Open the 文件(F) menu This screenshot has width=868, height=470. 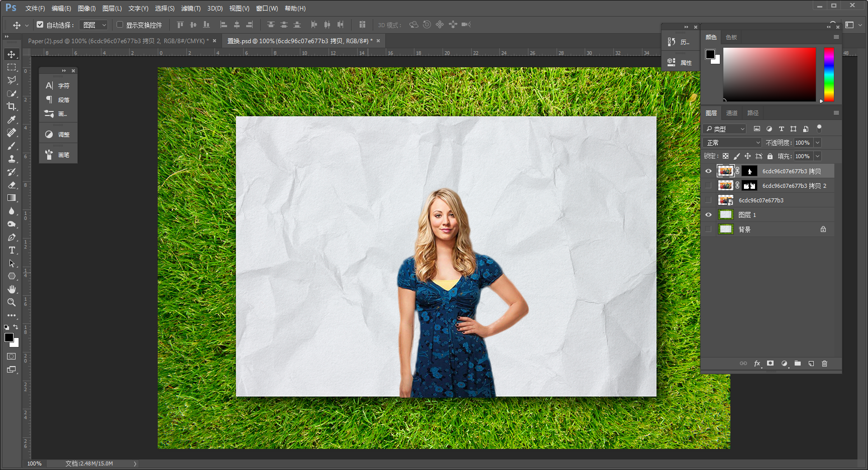pyautogui.click(x=35, y=9)
